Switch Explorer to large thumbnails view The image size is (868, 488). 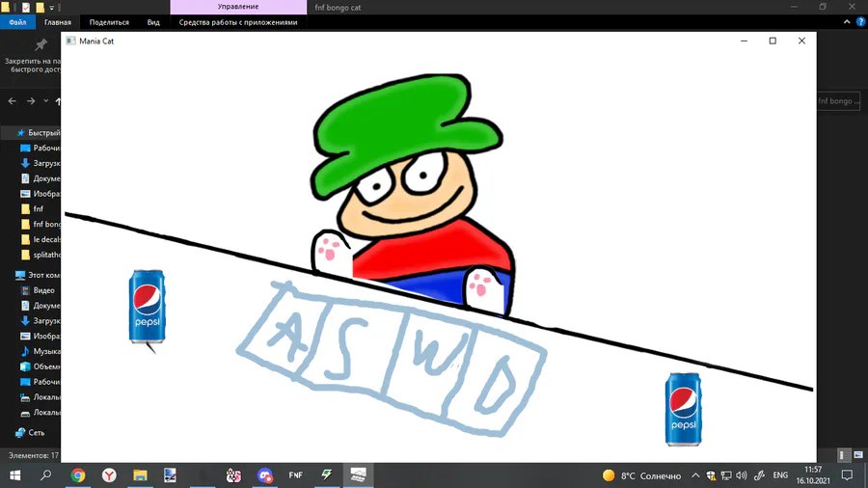pyautogui.click(x=858, y=455)
